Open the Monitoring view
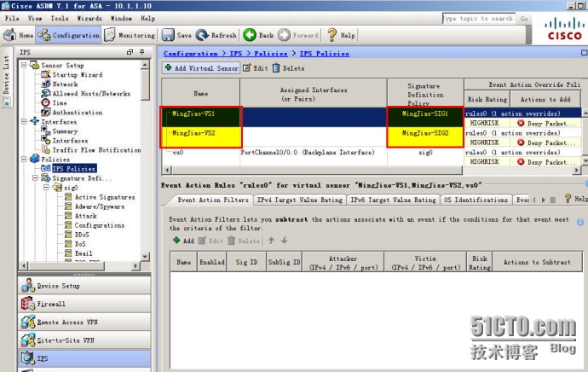 pyautogui.click(x=130, y=35)
